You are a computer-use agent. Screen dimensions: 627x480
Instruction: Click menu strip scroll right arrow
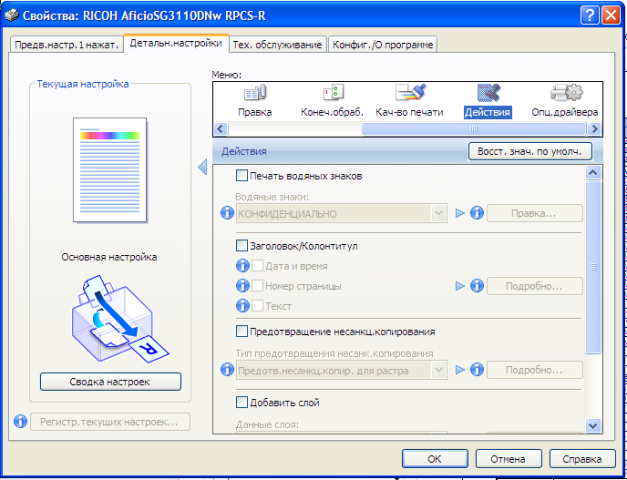coord(595,129)
